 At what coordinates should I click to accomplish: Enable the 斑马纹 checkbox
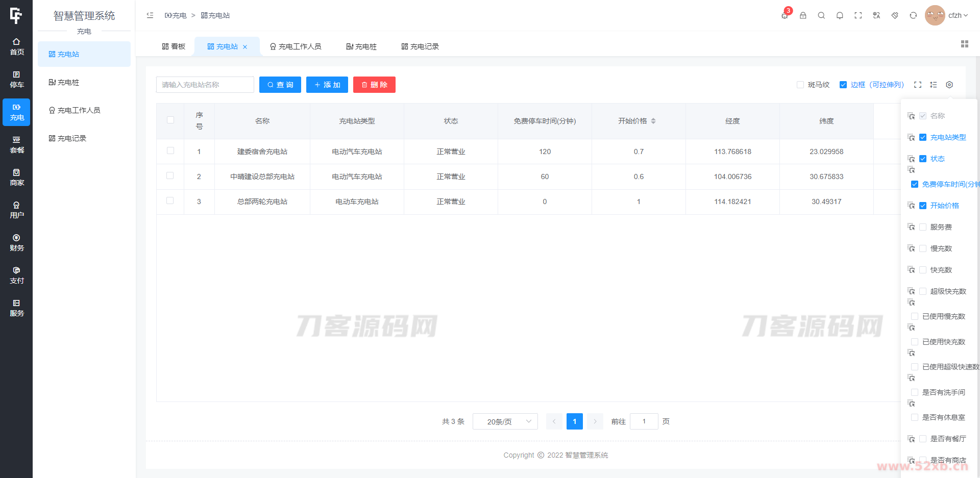[800, 85]
